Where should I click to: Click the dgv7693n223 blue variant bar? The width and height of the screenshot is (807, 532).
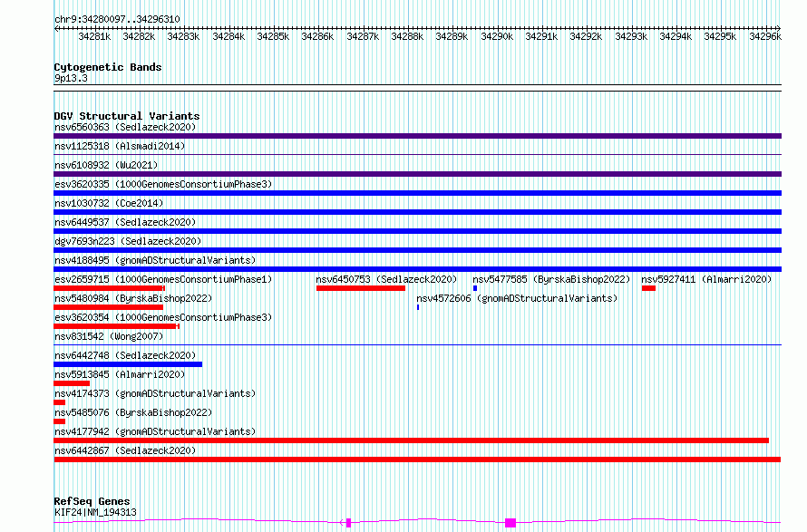417,250
